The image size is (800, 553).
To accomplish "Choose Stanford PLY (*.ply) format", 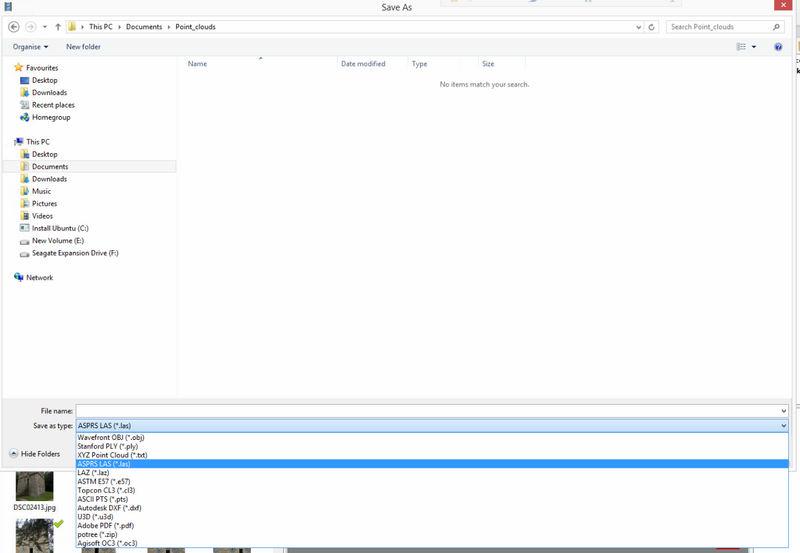I will click(x=432, y=446).
